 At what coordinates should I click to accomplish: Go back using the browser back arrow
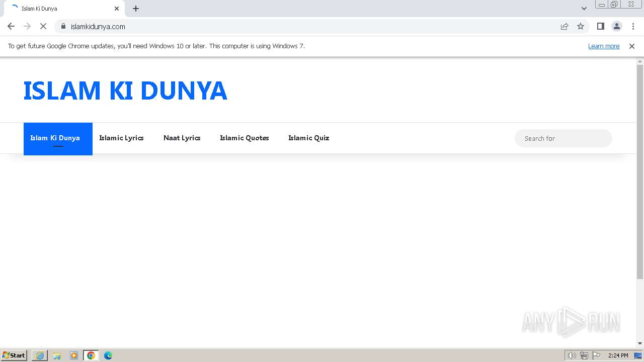11,26
